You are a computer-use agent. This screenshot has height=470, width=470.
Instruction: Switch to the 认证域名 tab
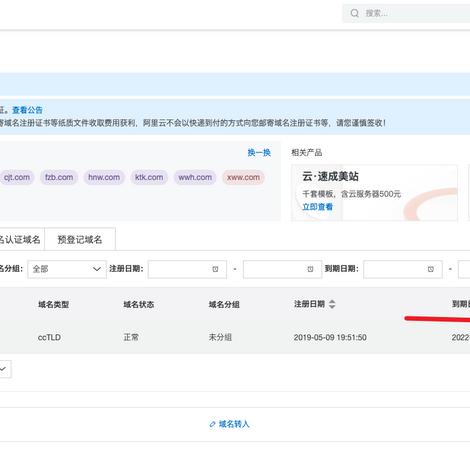click(22, 239)
